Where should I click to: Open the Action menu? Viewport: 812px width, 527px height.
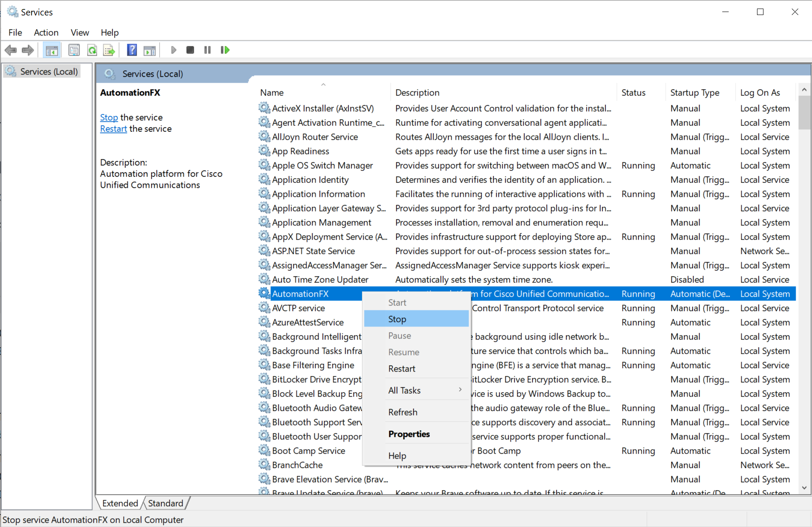tap(46, 33)
